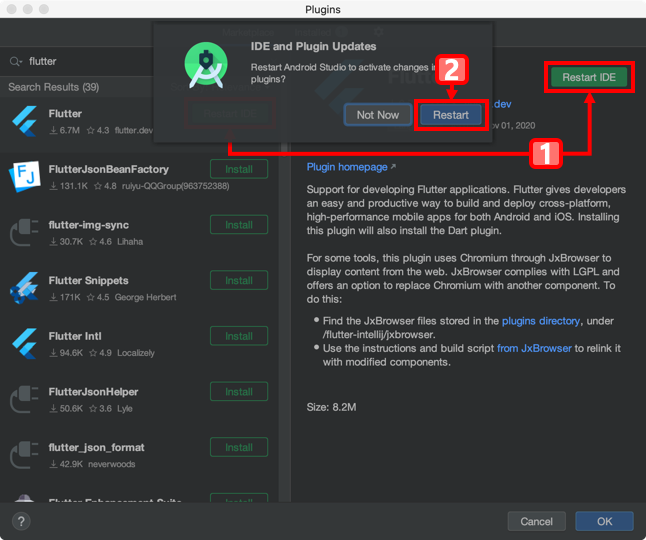Click the Flutter plugin logo icon
The width and height of the screenshot is (646, 540).
click(24, 121)
